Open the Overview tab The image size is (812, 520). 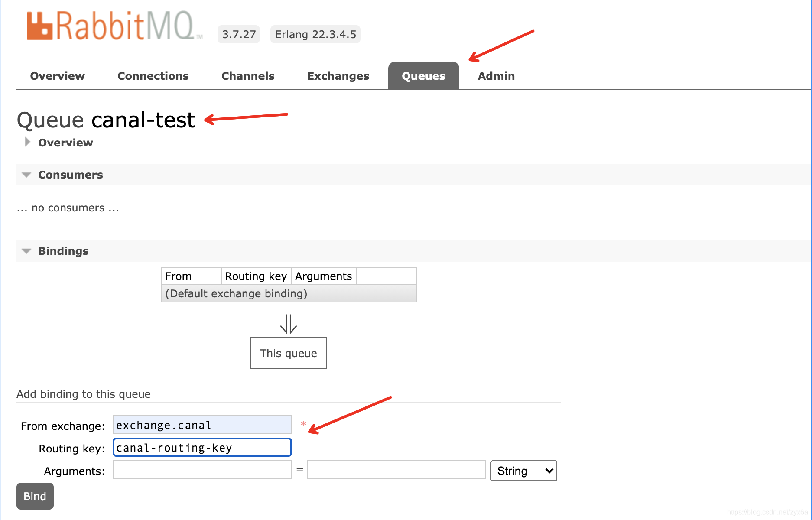point(57,76)
